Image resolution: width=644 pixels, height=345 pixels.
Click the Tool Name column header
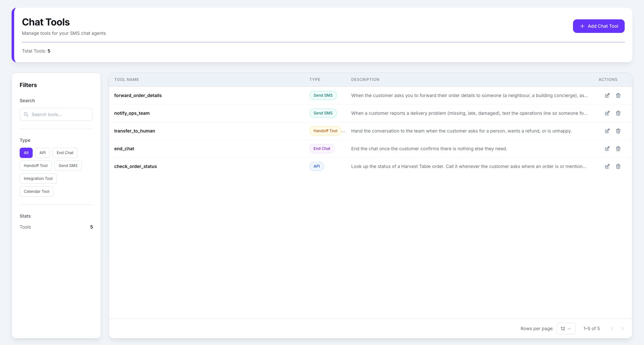tap(127, 80)
